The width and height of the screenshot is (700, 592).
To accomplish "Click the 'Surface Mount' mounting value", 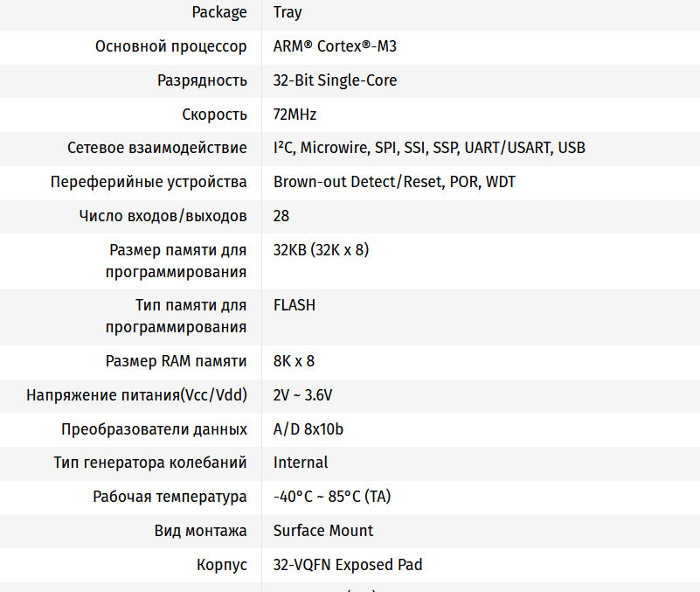I will point(322,531).
